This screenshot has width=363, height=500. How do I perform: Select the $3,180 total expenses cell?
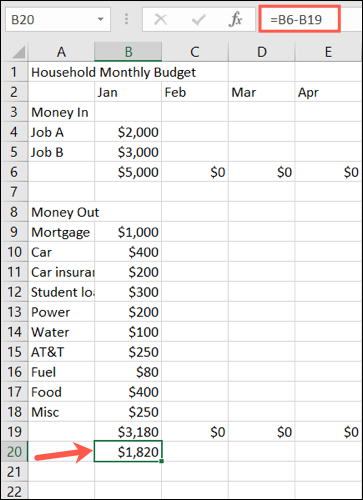[128, 432]
